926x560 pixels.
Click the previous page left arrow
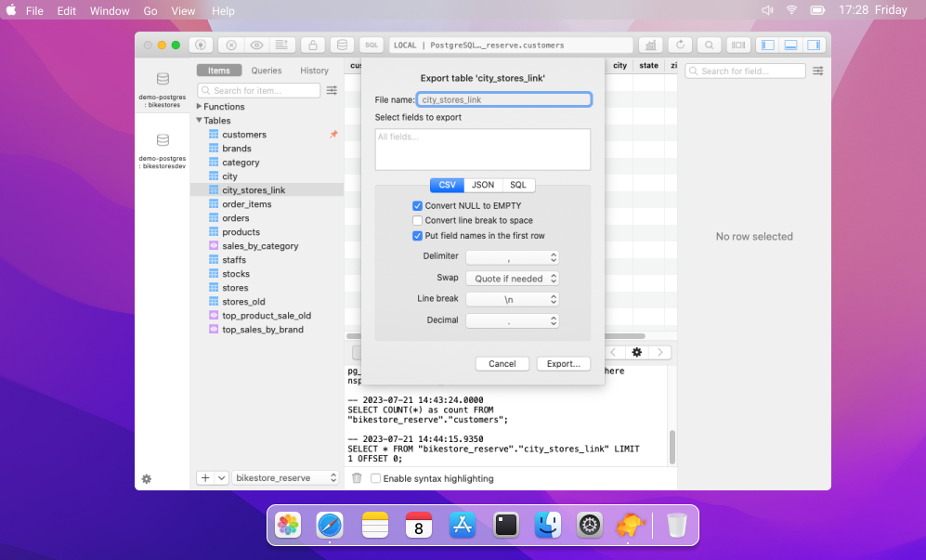point(614,353)
